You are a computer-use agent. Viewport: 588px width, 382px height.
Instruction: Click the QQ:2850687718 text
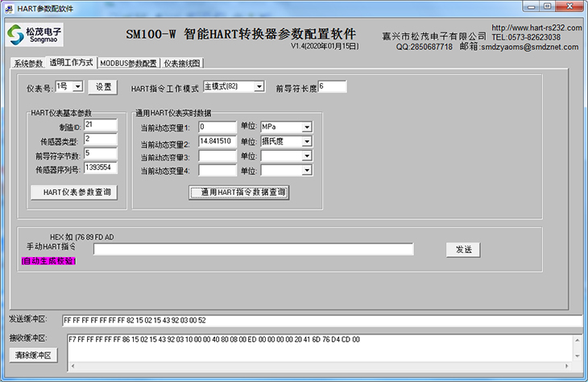pos(424,47)
